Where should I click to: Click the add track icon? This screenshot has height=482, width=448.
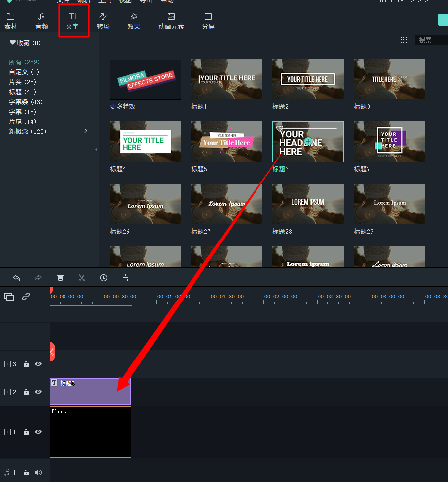(9, 297)
